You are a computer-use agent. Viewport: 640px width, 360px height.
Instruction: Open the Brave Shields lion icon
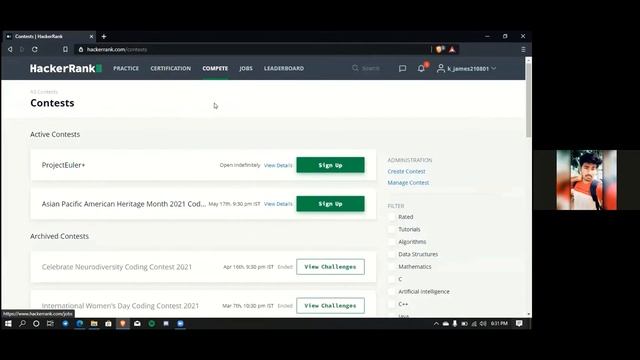pyautogui.click(x=440, y=49)
